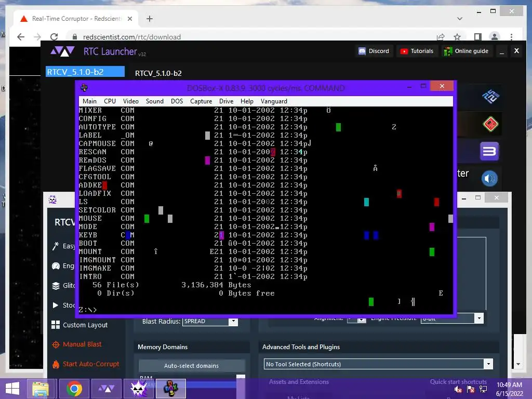Open the Capture menu in DOSBox-X
The image size is (532, 399).
201,101
